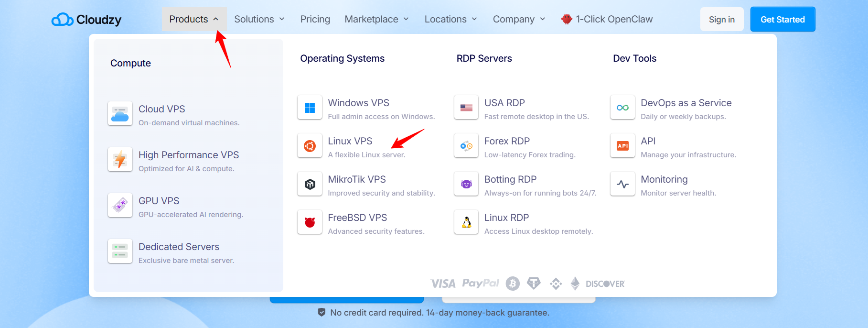Click the Discover payment logo
This screenshot has height=328, width=868.
click(x=605, y=284)
